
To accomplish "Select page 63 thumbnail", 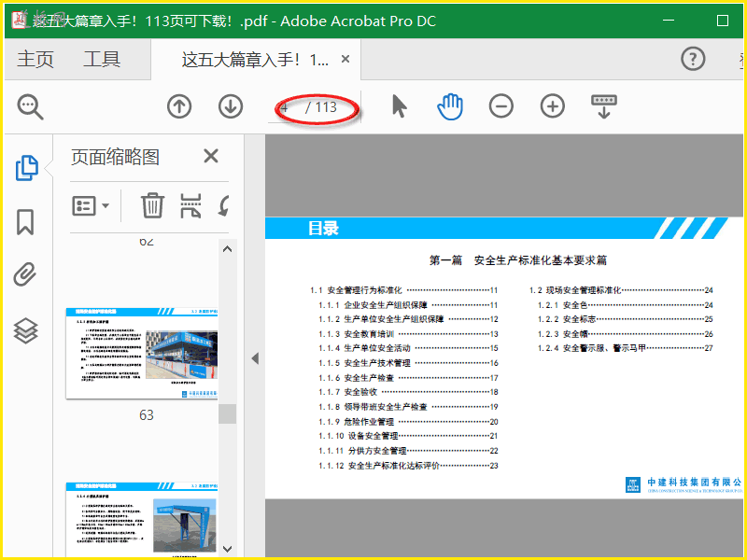I will pyautogui.click(x=142, y=353).
